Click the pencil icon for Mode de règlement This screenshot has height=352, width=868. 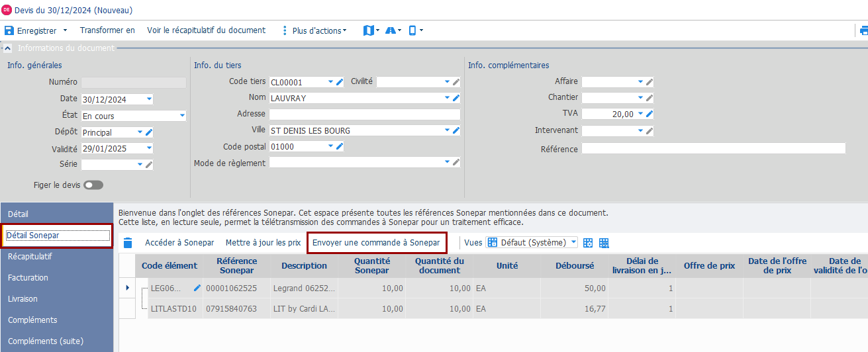(x=456, y=162)
